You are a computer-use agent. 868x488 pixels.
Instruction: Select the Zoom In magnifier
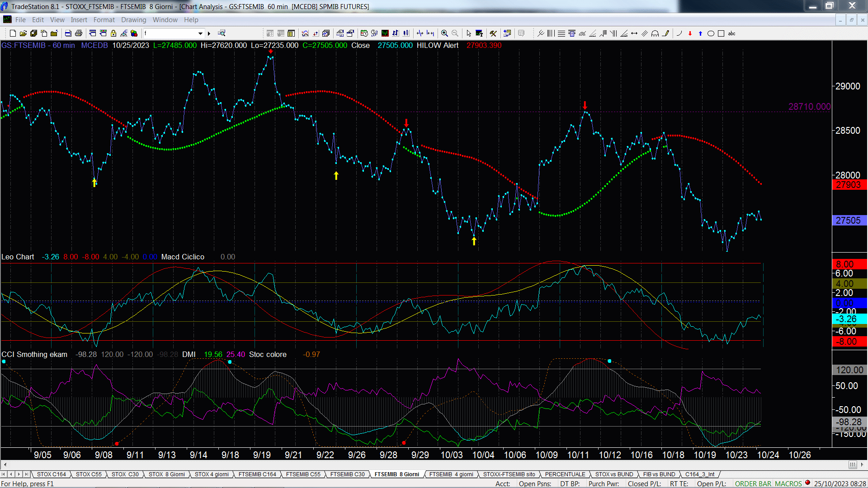pyautogui.click(x=445, y=33)
